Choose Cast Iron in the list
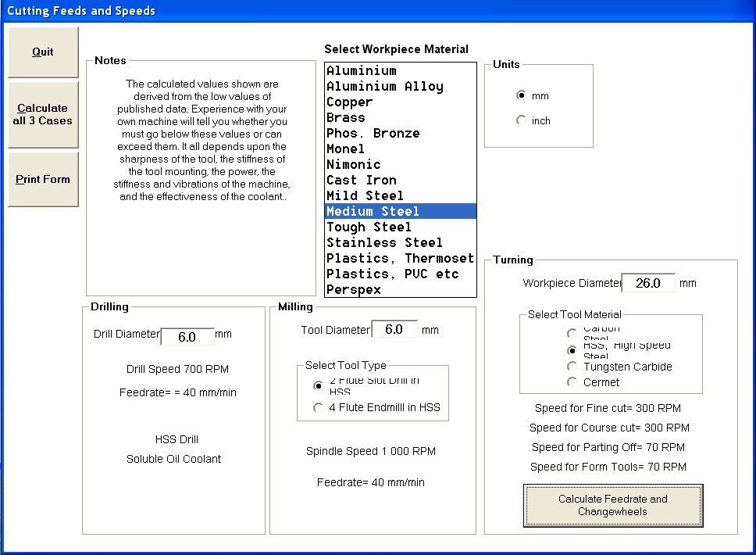Screen dimensions: 756x555 (x=400, y=180)
